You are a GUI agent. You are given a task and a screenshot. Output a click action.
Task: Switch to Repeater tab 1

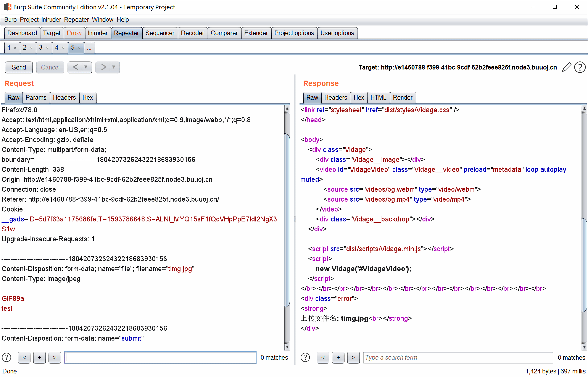9,48
